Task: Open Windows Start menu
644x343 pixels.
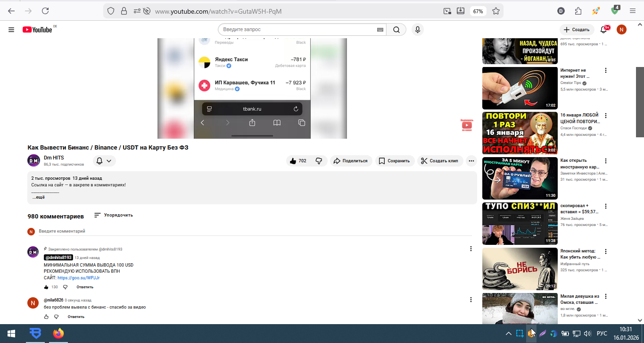Action: [11, 334]
